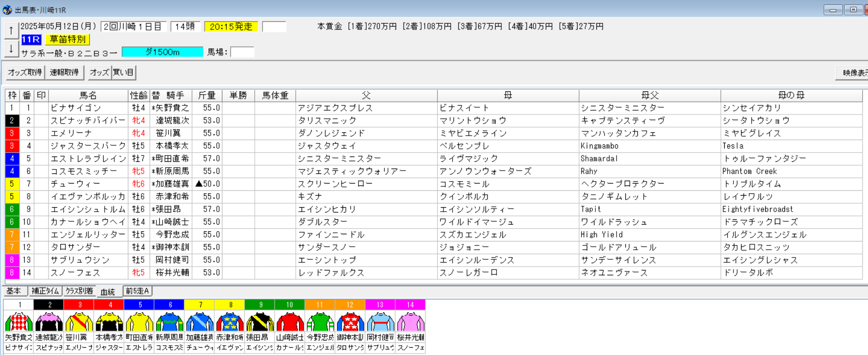Viewport: 868px width, 355px height.
Task: Open the 買い目 button
Action: (124, 72)
